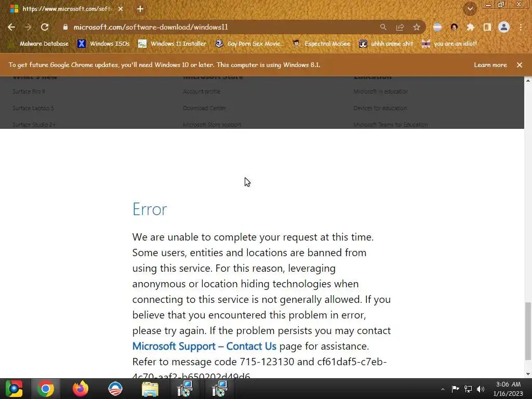Open the tab search dropdown arrow
532x399 pixels.
tap(470, 9)
